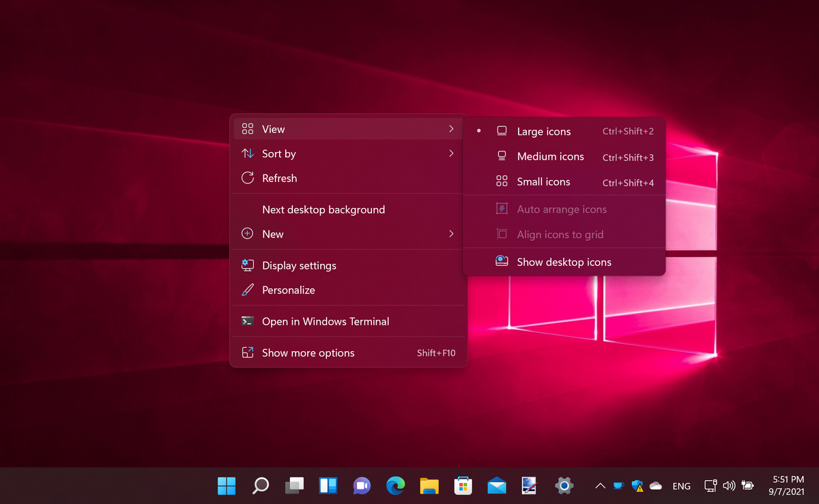Select Medium icons in the View submenu
Screen dimensions: 819x504
point(550,156)
